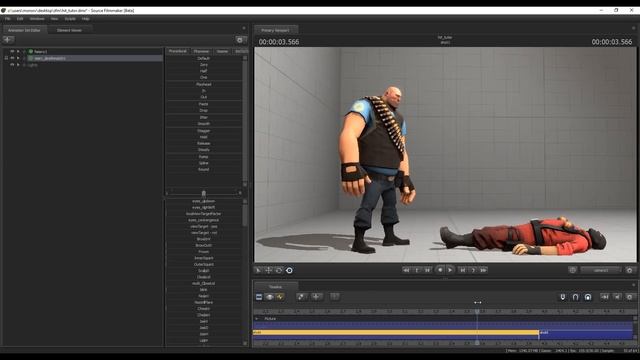The image size is (640, 360).
Task: Select the yellow shot clip in timeline
Action: tap(396, 333)
